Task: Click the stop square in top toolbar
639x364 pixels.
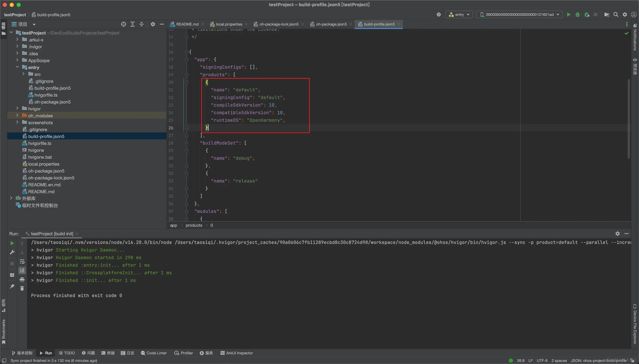Action: coord(596,15)
